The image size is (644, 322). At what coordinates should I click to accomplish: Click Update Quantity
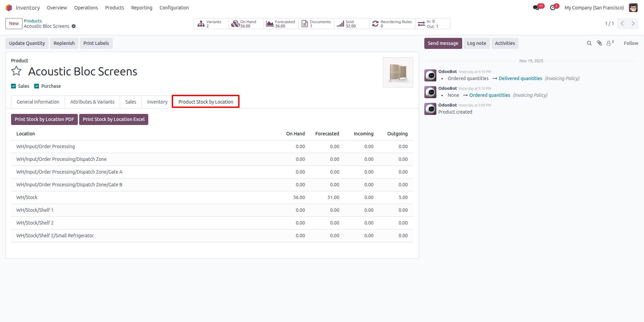[x=27, y=43]
